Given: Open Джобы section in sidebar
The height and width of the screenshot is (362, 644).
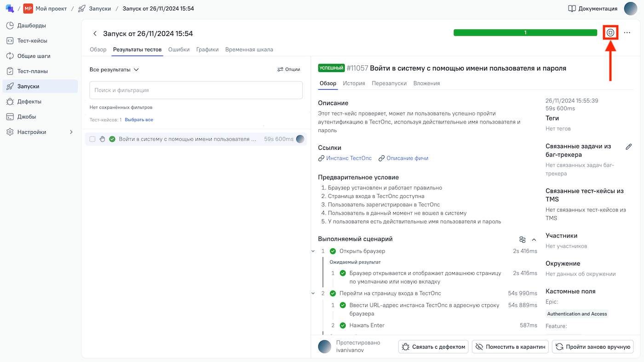Looking at the screenshot, I should coord(27,117).
